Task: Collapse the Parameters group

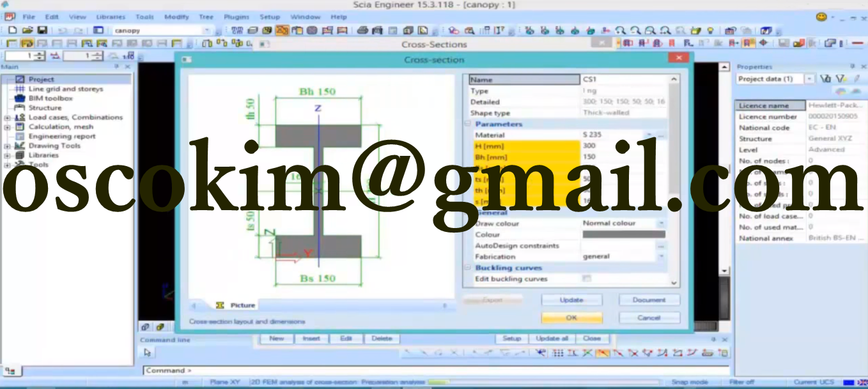Action: coord(467,124)
